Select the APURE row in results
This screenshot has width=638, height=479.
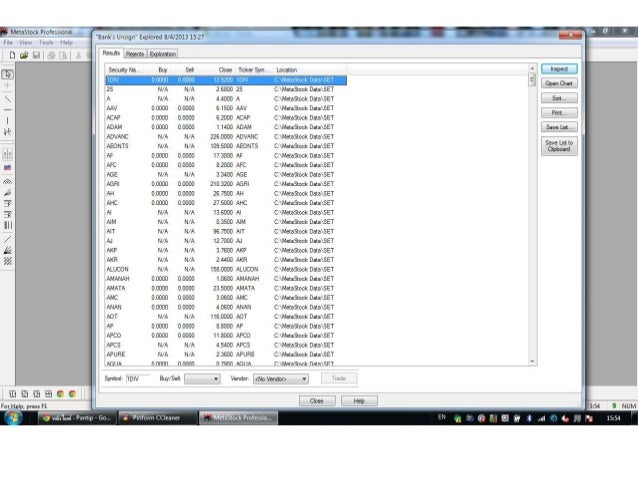point(226,354)
